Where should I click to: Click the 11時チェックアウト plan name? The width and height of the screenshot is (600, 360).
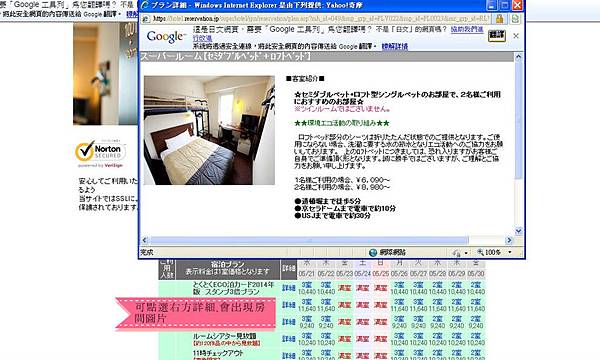click(218, 353)
